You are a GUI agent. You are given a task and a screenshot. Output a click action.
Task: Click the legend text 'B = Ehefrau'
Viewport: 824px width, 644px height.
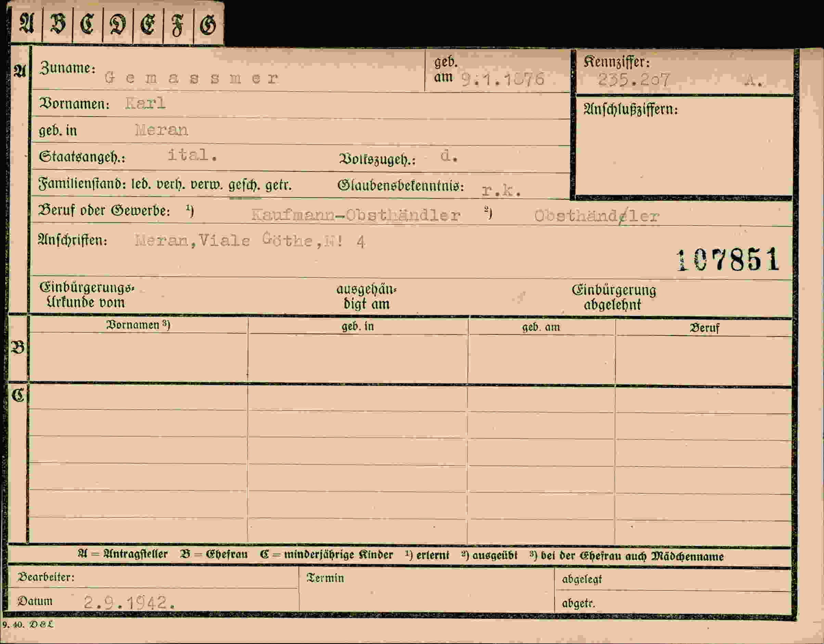214,554
